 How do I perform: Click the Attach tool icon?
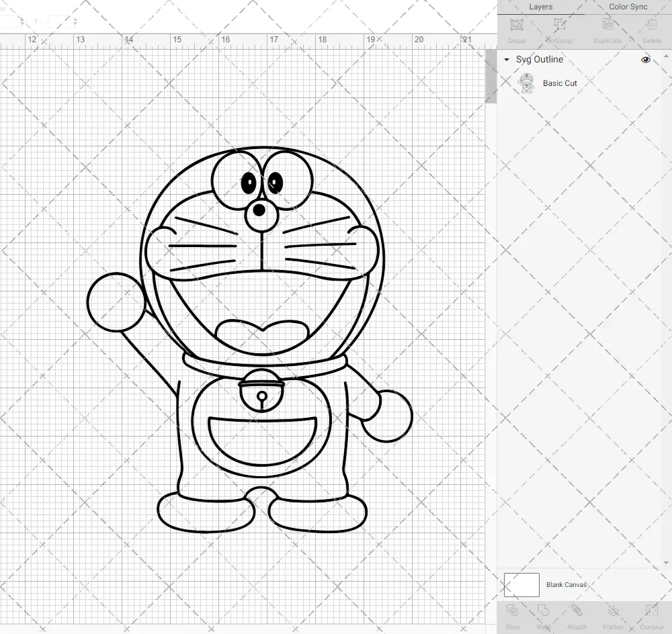tap(577, 610)
